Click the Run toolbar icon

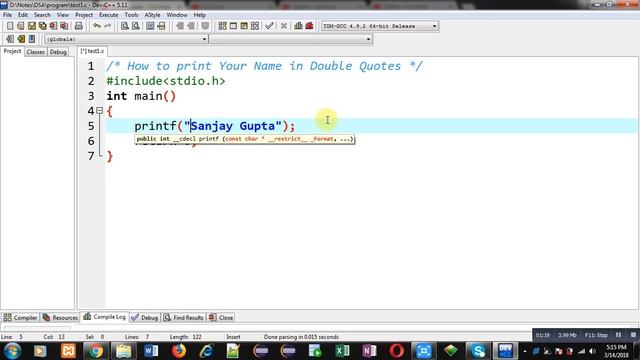(x=233, y=26)
